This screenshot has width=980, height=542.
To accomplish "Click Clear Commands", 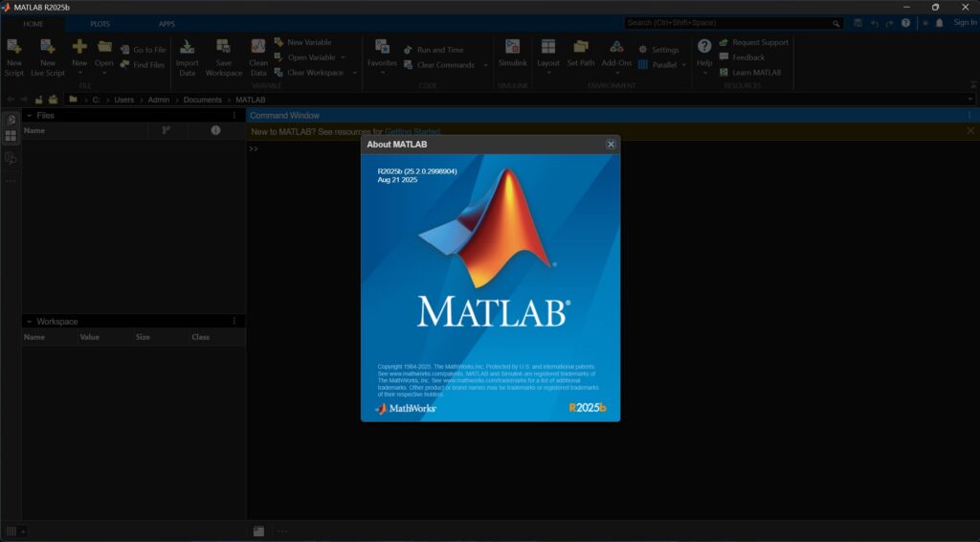I will (x=439, y=65).
